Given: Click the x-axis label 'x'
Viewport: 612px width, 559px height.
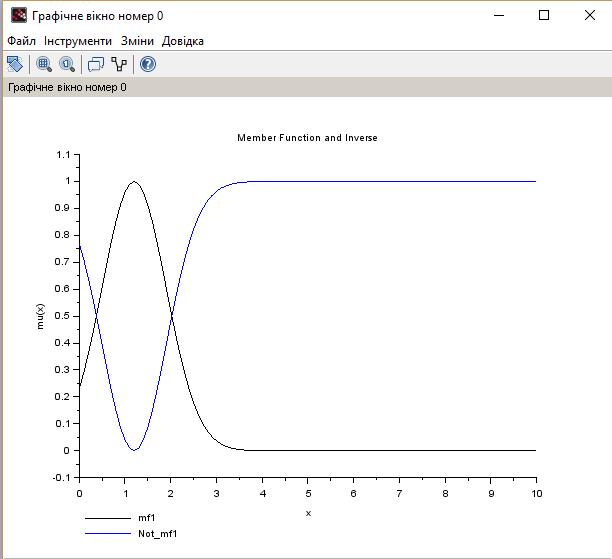Looking at the screenshot, I should [x=308, y=513].
